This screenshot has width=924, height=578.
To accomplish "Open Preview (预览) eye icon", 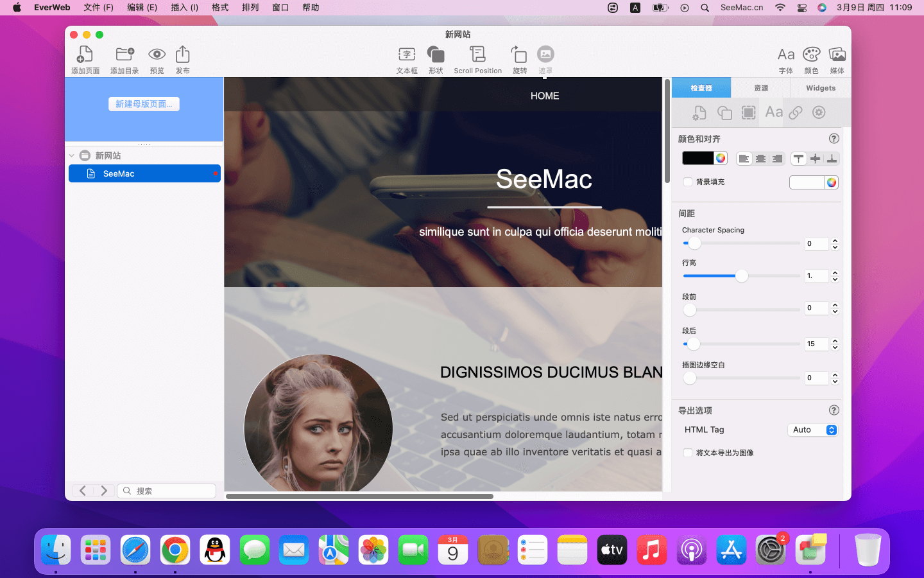I will click(x=157, y=55).
